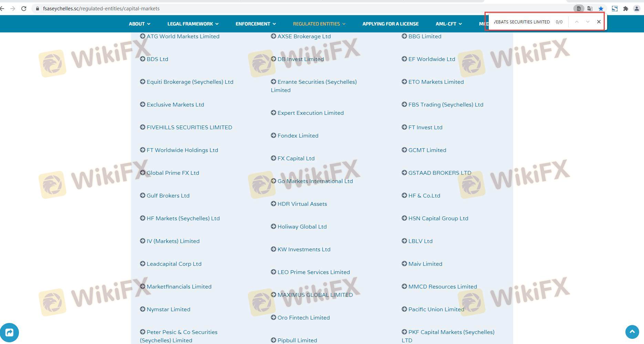Go to previous find result arrow
This screenshot has height=344, width=644.
[x=577, y=22]
